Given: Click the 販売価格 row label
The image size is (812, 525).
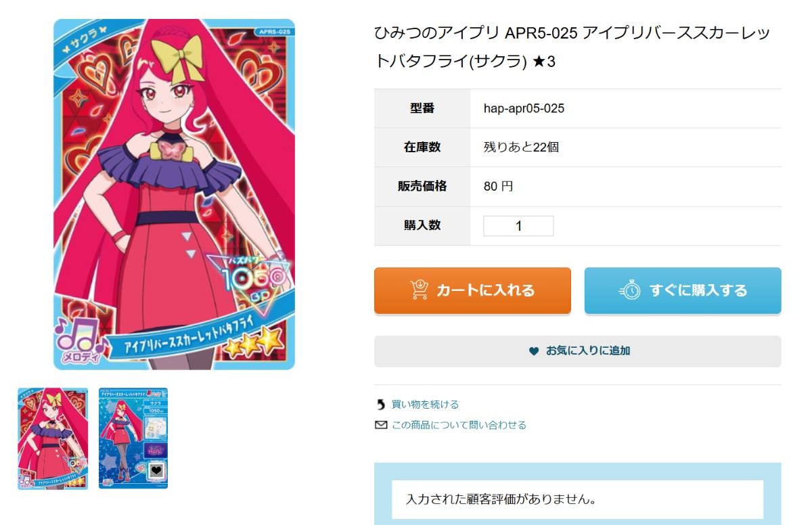Looking at the screenshot, I should click(x=422, y=187).
